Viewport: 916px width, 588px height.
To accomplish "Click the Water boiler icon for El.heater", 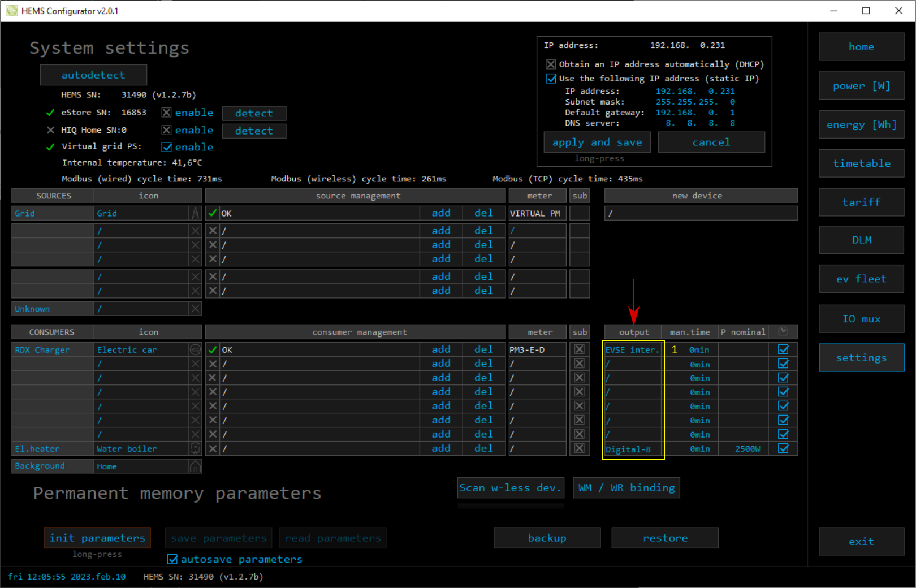I will 195,448.
